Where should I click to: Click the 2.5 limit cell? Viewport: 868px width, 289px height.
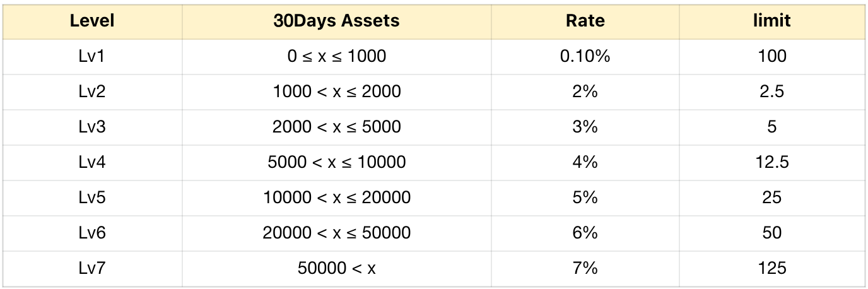point(771,92)
